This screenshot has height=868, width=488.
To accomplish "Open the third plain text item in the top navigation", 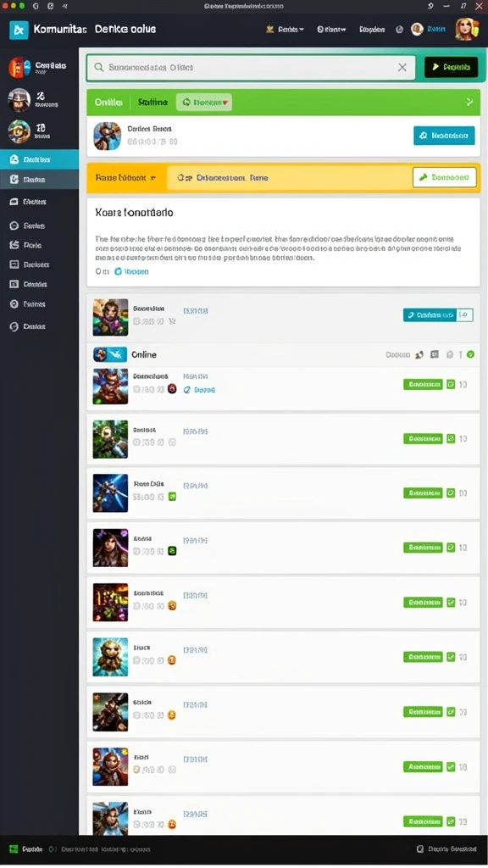I will 372,30.
